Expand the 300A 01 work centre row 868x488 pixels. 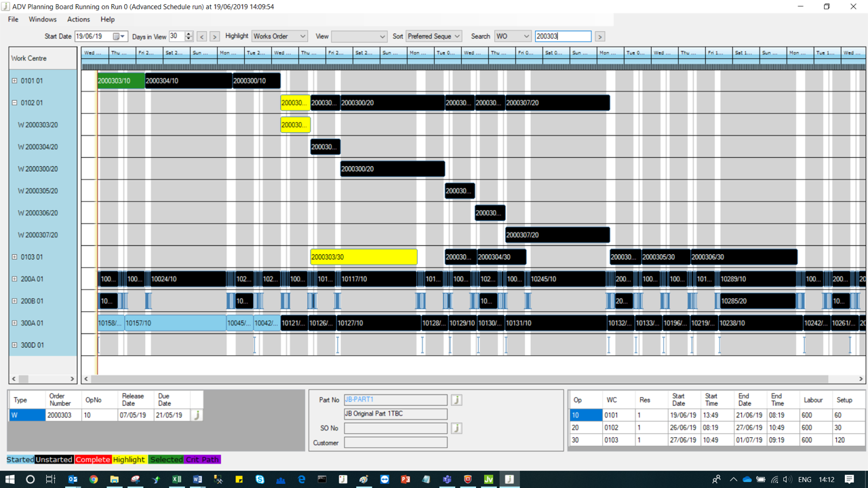14,323
